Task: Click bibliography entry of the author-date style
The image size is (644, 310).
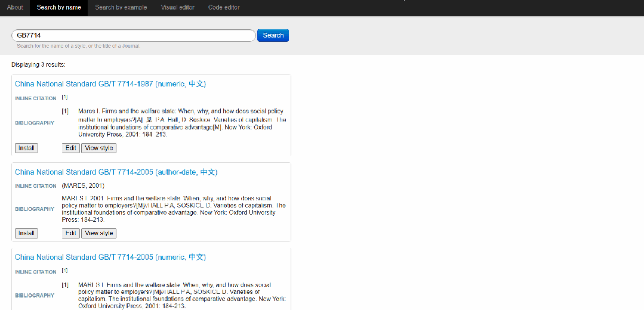Action: (x=174, y=209)
